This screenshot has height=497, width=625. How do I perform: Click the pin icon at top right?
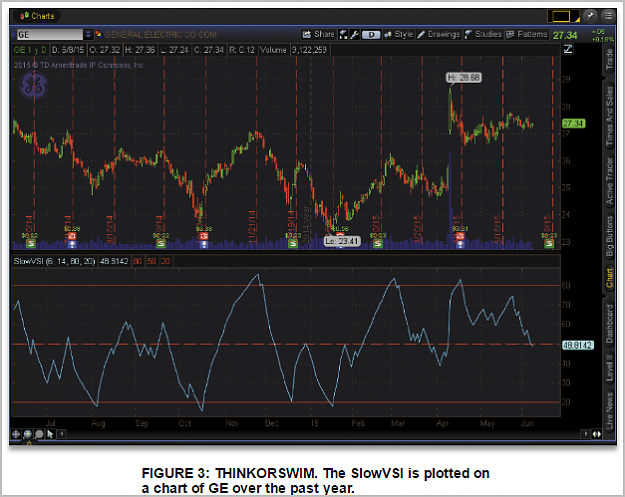[590, 16]
